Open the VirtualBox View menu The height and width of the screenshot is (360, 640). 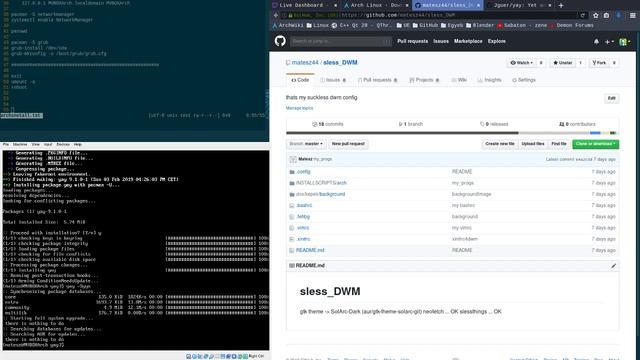pyautogui.click(x=36, y=144)
